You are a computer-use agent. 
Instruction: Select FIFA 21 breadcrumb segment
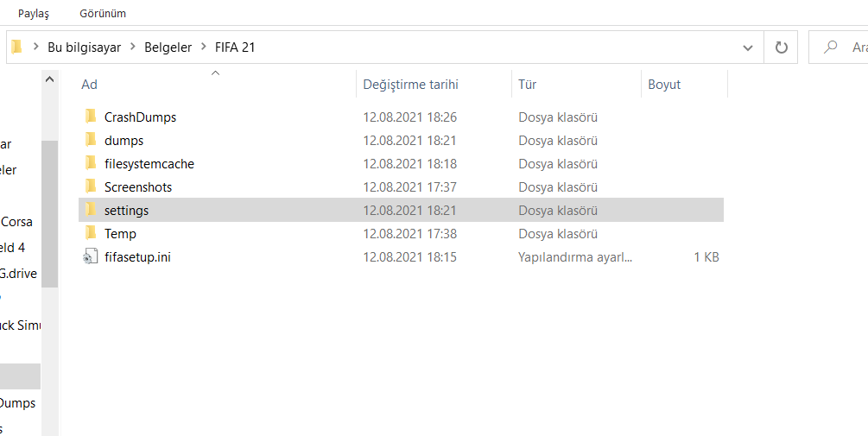click(235, 47)
